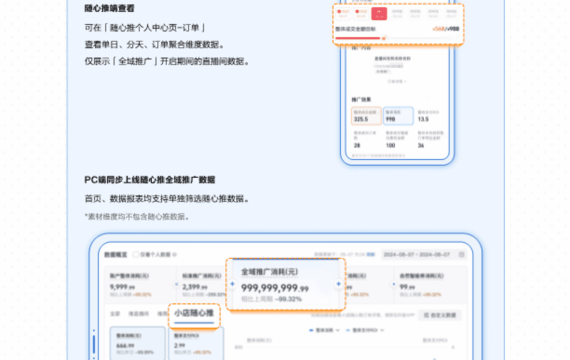
Task: Select the red highlighted day card in the phone mockup
Action: [379, 14]
